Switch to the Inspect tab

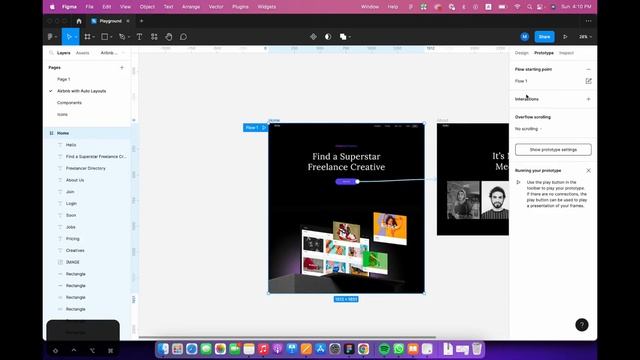(566, 53)
